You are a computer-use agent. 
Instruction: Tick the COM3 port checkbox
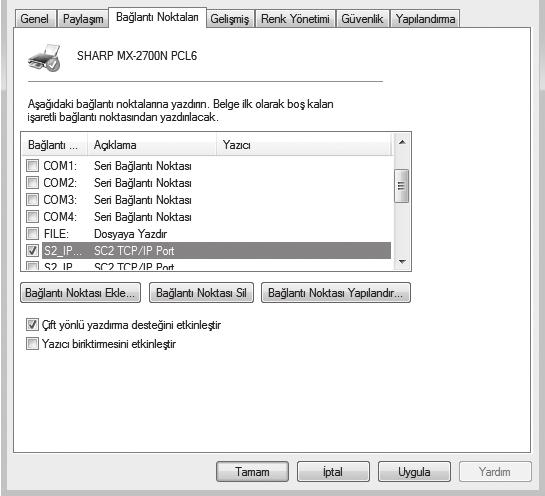point(32,200)
